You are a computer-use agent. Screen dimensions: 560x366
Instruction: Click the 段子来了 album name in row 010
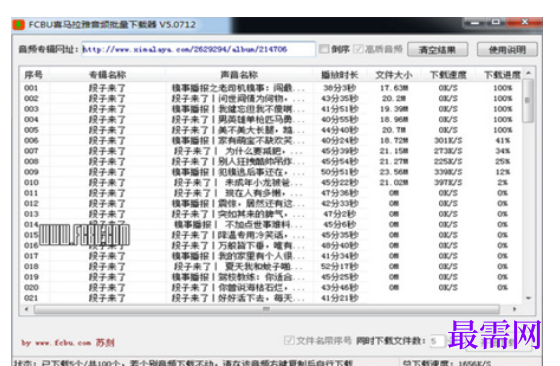[x=107, y=182]
